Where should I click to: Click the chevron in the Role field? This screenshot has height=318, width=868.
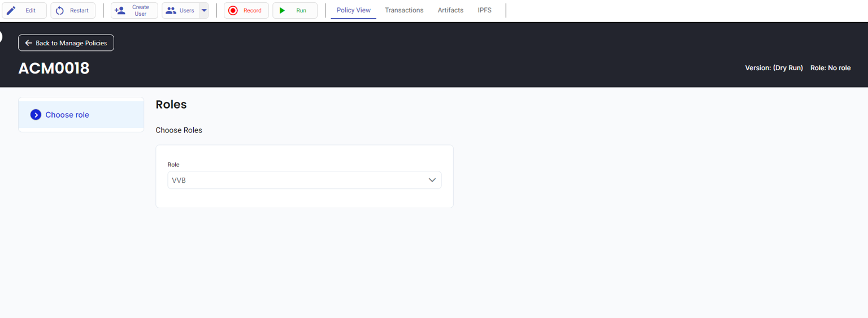coord(432,180)
